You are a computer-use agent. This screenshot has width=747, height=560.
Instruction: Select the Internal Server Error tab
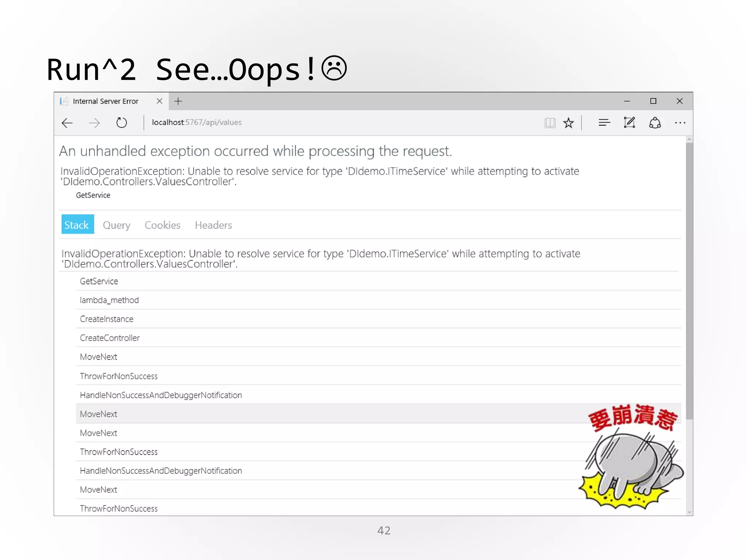pos(106,101)
